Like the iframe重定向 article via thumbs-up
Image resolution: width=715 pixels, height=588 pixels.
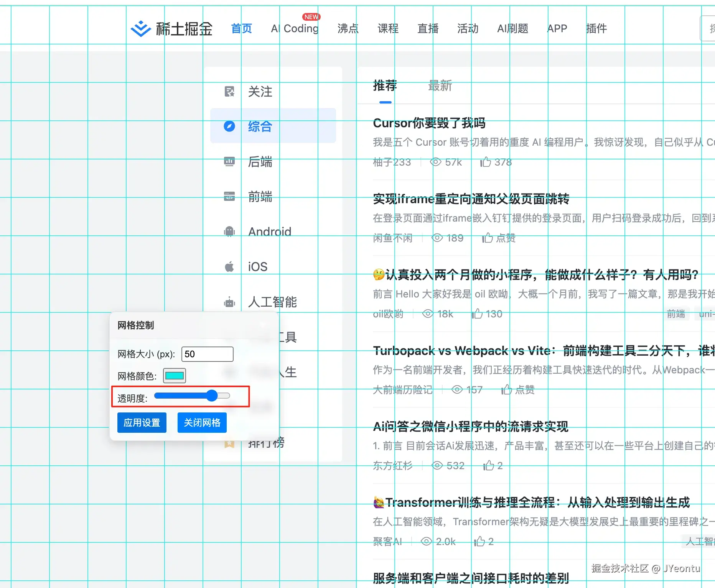tap(488, 238)
